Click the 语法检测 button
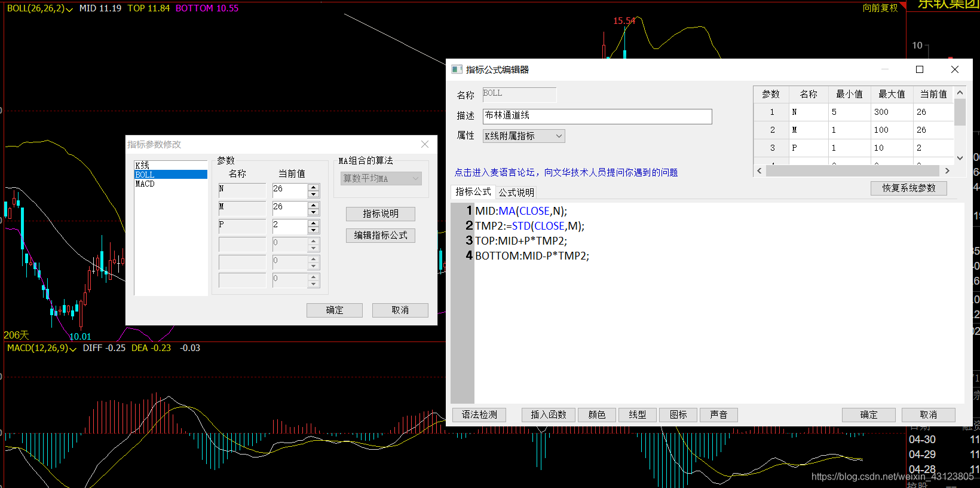 (x=479, y=414)
